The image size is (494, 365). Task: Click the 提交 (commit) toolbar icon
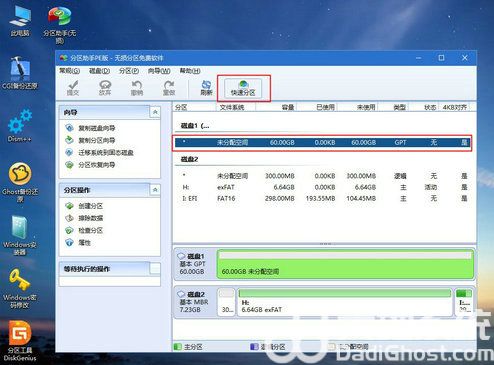[x=73, y=88]
